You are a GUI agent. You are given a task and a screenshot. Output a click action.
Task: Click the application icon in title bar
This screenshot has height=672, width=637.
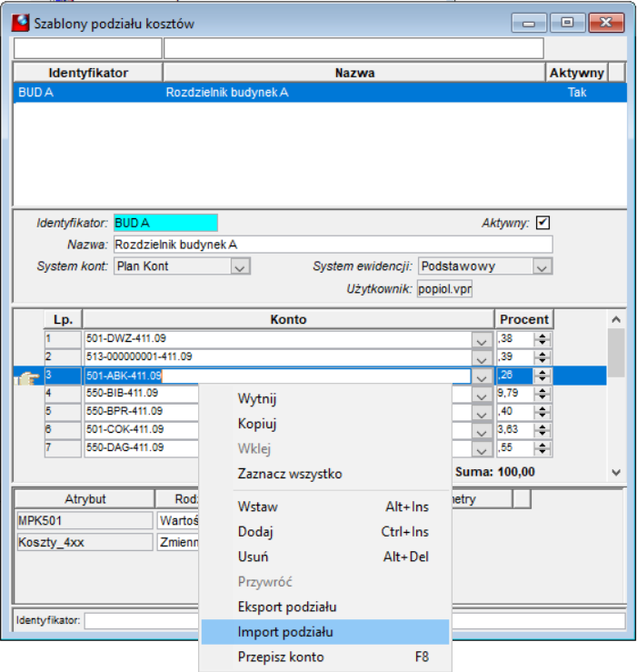click(x=21, y=23)
